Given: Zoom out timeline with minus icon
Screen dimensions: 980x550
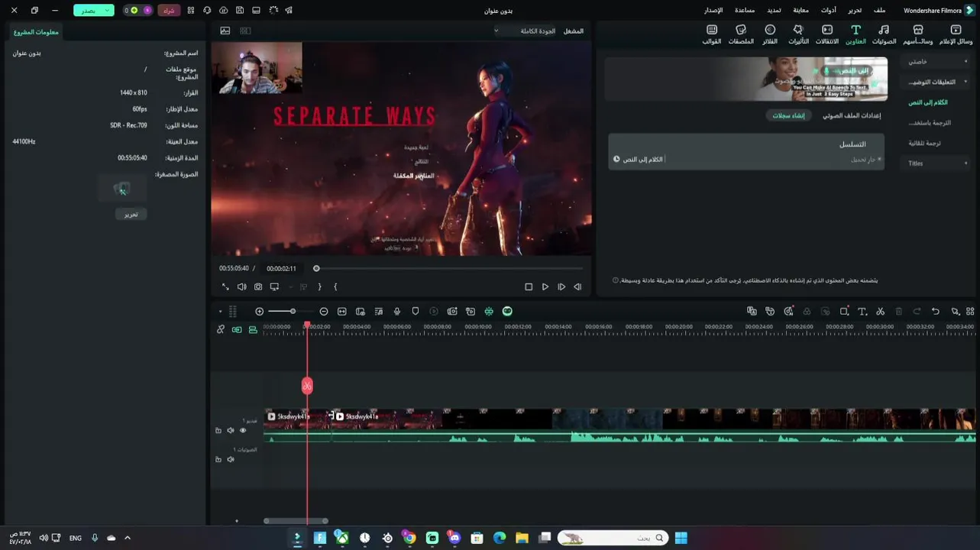Looking at the screenshot, I should (x=324, y=312).
